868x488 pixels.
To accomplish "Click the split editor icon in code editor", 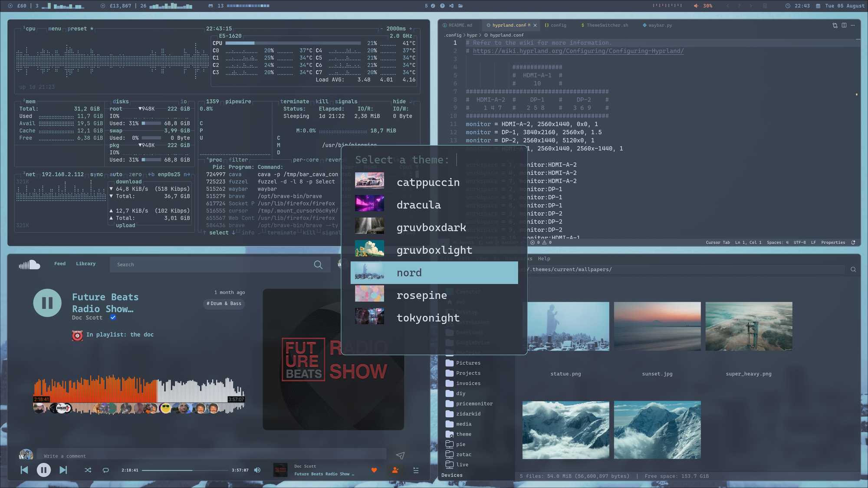I will click(x=844, y=25).
